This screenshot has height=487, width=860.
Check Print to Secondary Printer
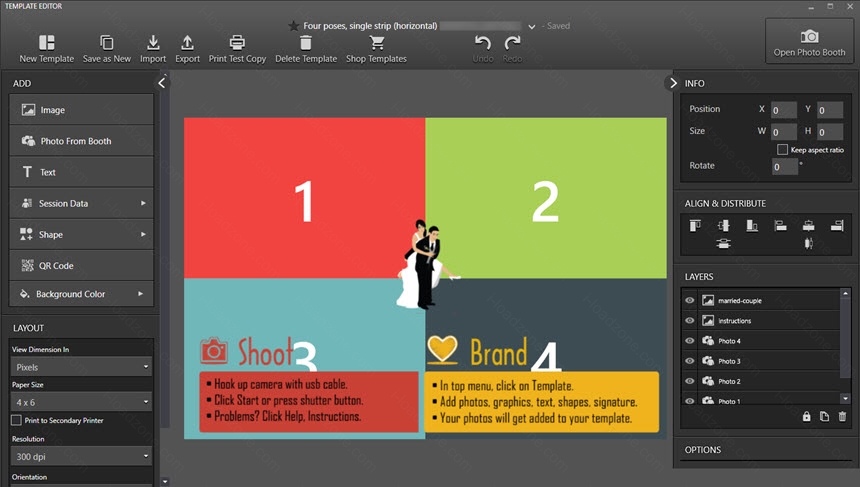[x=16, y=420]
